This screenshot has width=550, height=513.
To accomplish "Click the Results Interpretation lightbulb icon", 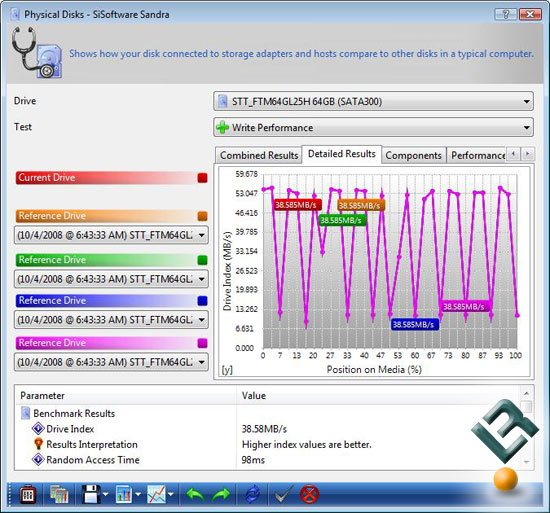I will pos(38,444).
